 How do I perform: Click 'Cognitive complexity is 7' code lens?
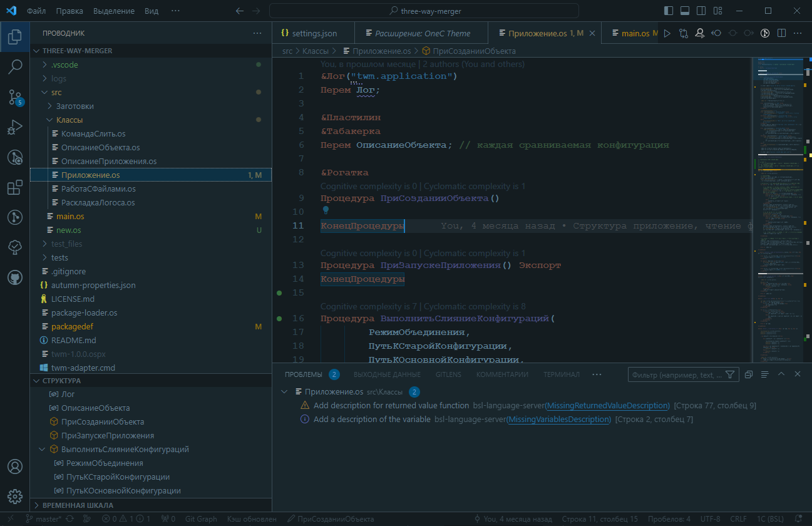pyautogui.click(x=370, y=306)
